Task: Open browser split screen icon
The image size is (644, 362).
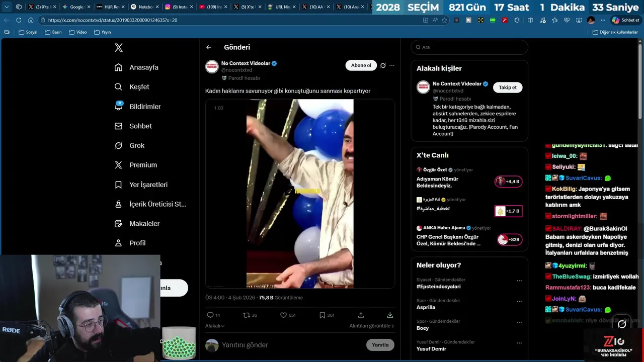Action: tap(530, 20)
